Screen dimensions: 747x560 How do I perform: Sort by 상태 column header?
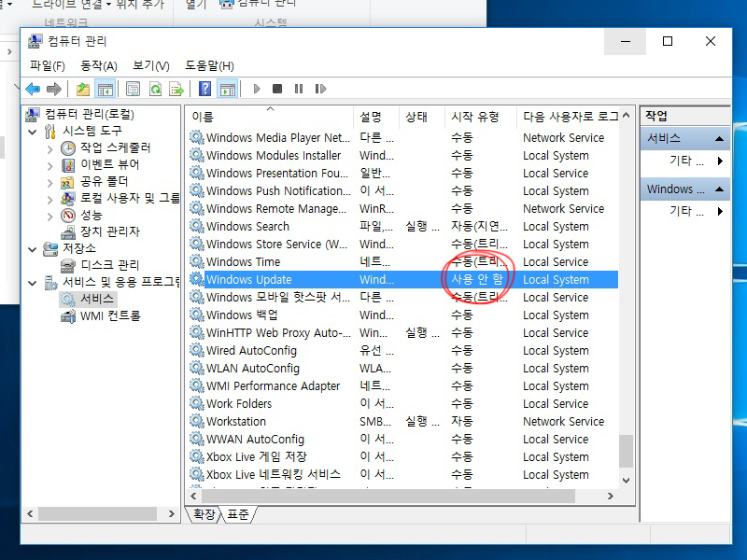point(422,118)
